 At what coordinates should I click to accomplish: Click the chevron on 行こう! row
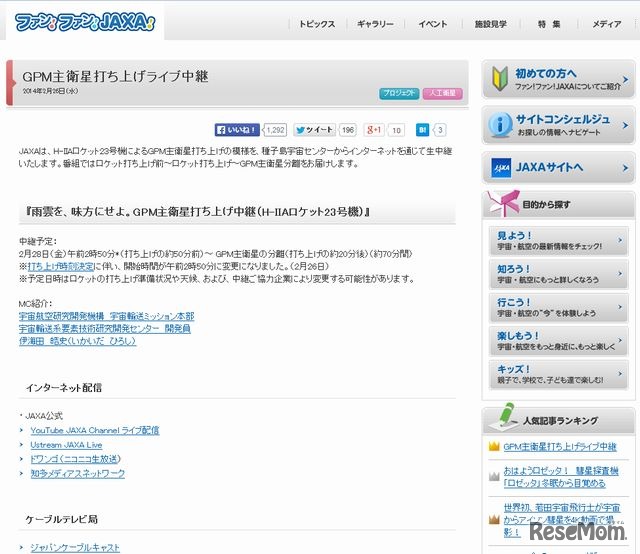[x=620, y=307]
